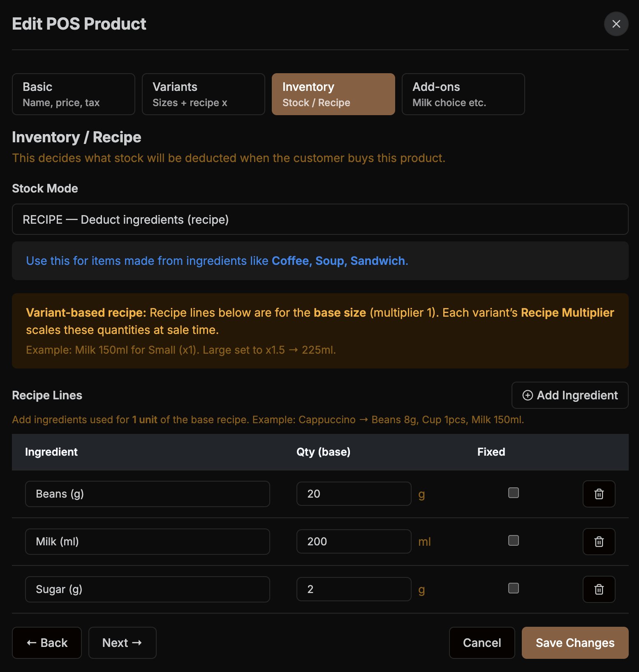The image size is (639, 672).
Task: Toggle the Fixed checkbox for Milk
Action: [x=513, y=540]
